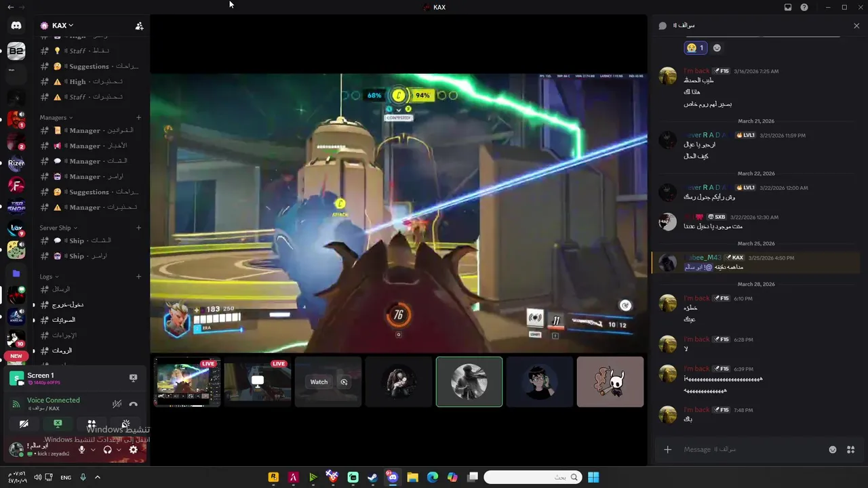The height and width of the screenshot is (488, 868).
Task: Open emoji picker in message bar
Action: (833, 449)
